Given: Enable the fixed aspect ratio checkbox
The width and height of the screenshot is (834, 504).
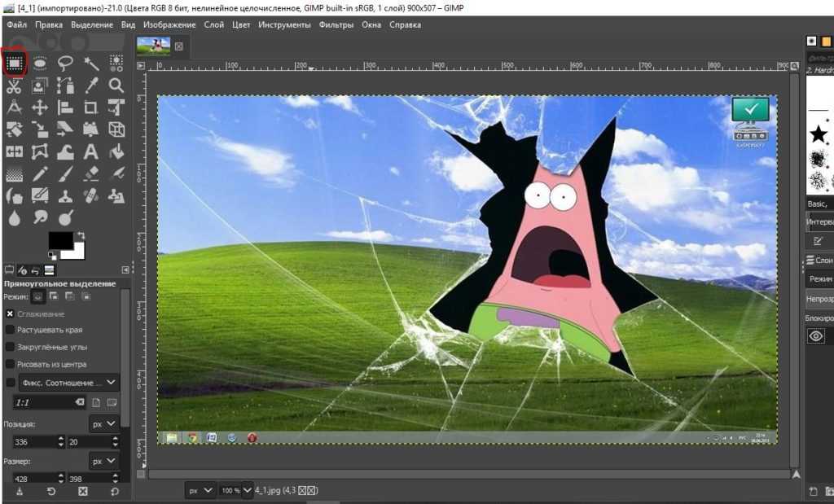Looking at the screenshot, I should click(x=10, y=383).
